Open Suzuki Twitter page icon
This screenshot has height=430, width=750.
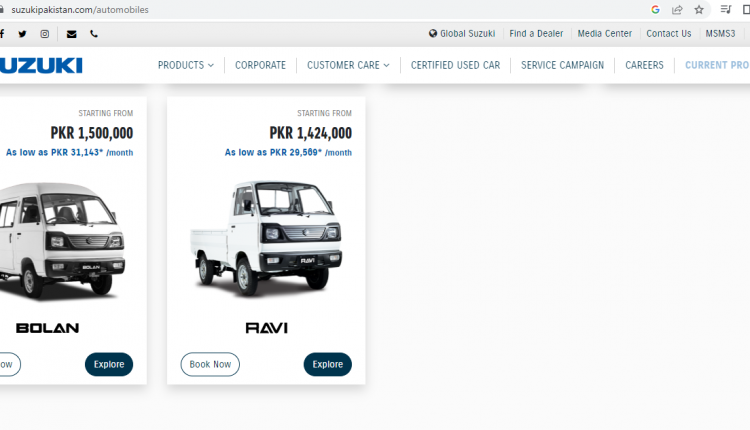(22, 34)
